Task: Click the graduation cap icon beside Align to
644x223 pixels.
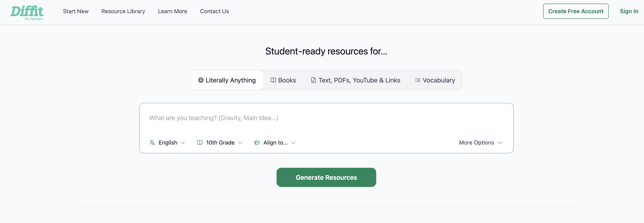Action: tap(257, 143)
